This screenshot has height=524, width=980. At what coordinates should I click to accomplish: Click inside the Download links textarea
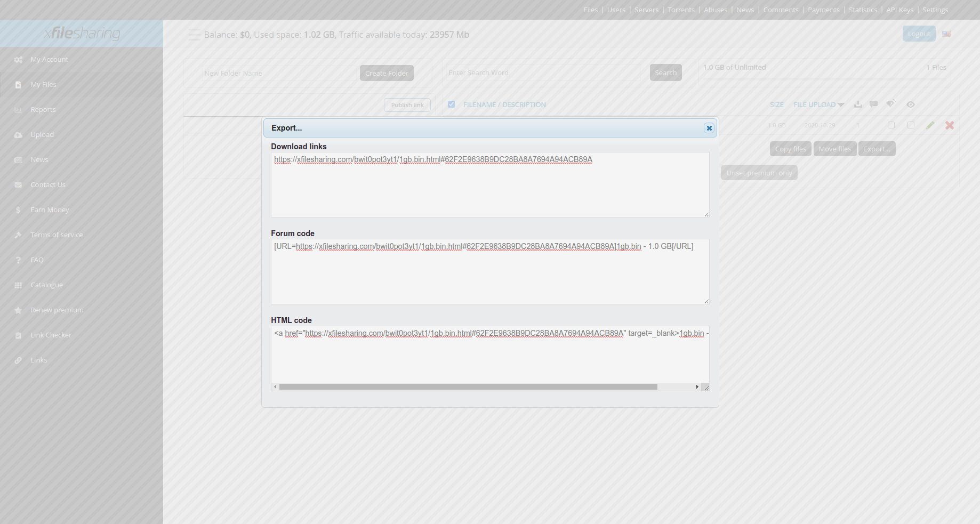490,184
